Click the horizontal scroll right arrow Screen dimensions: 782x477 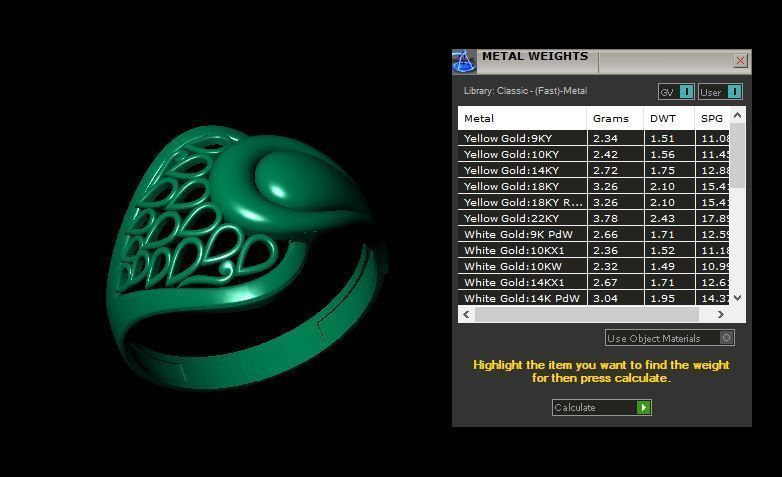click(x=720, y=314)
